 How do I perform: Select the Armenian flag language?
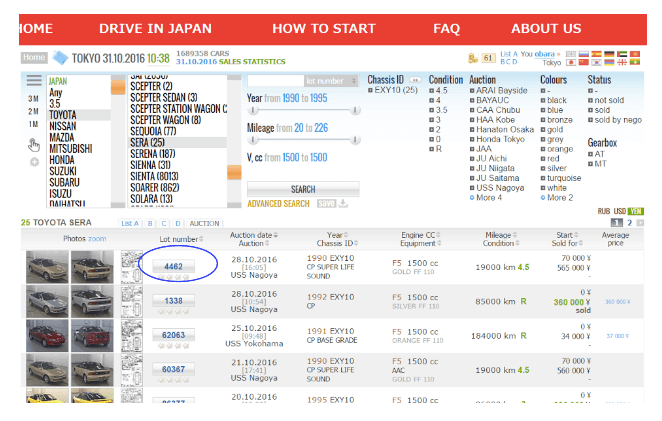[609, 62]
